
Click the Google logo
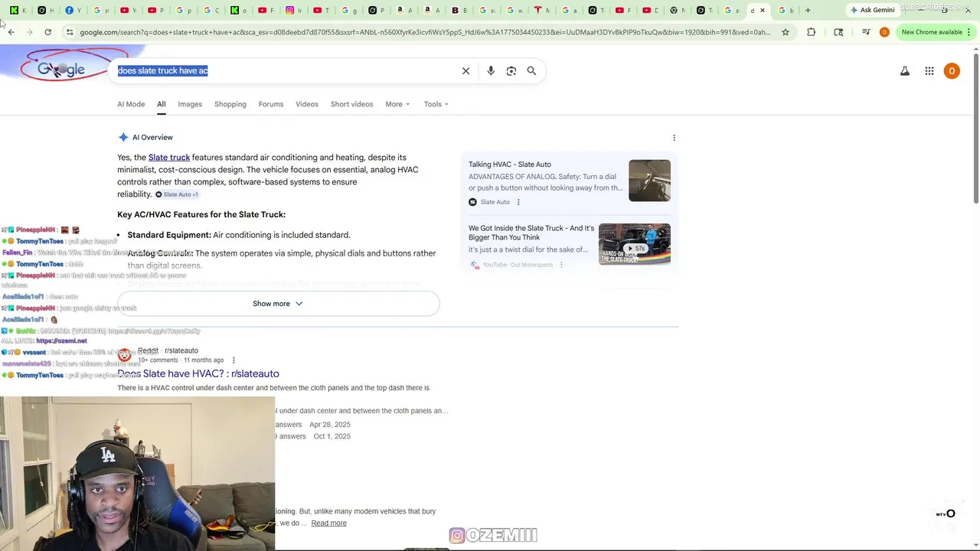tap(61, 70)
